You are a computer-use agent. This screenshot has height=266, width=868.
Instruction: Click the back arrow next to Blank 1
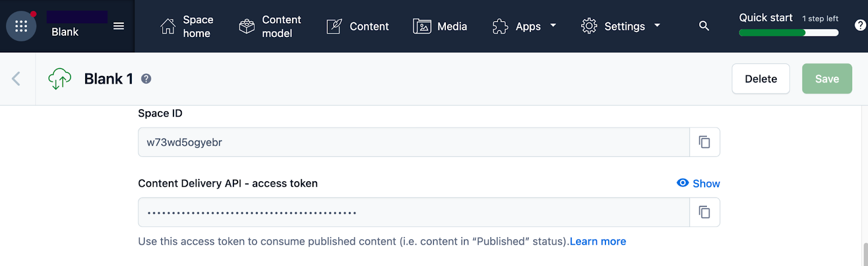click(16, 79)
